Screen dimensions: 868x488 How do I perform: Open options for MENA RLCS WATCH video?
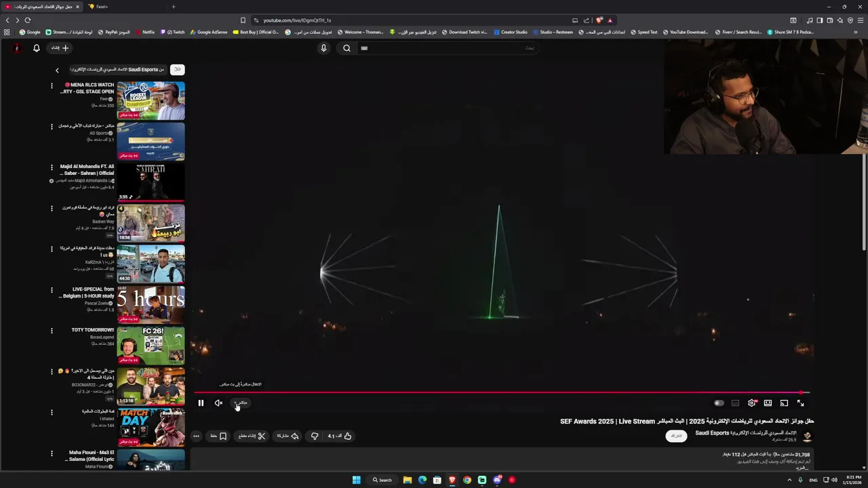(52, 85)
